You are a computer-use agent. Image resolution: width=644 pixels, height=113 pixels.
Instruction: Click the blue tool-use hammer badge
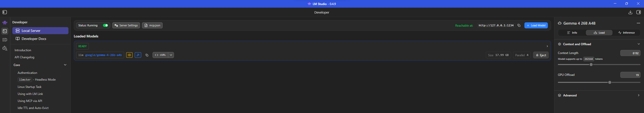[x=138, y=55]
